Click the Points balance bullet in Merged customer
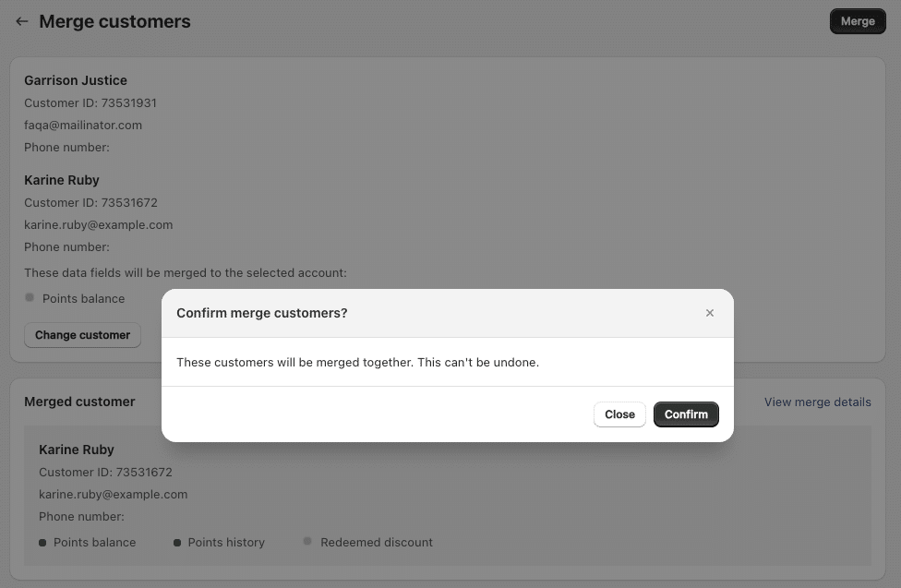This screenshot has height=588, width=901. [42, 543]
